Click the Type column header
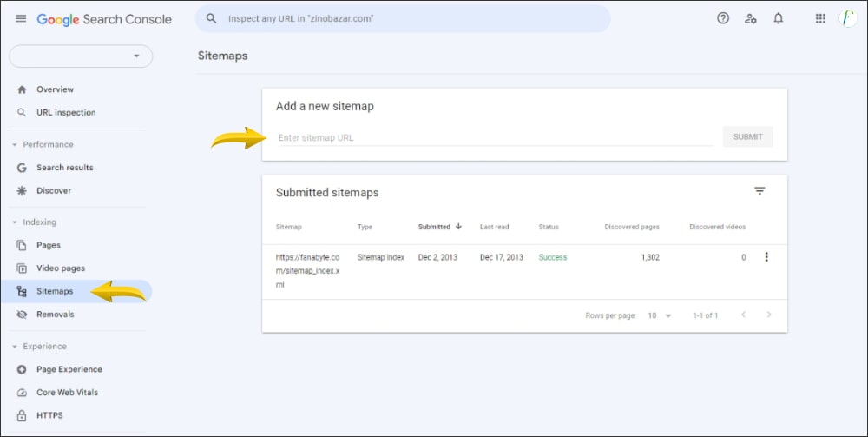The width and height of the screenshot is (868, 437). pyautogui.click(x=365, y=227)
